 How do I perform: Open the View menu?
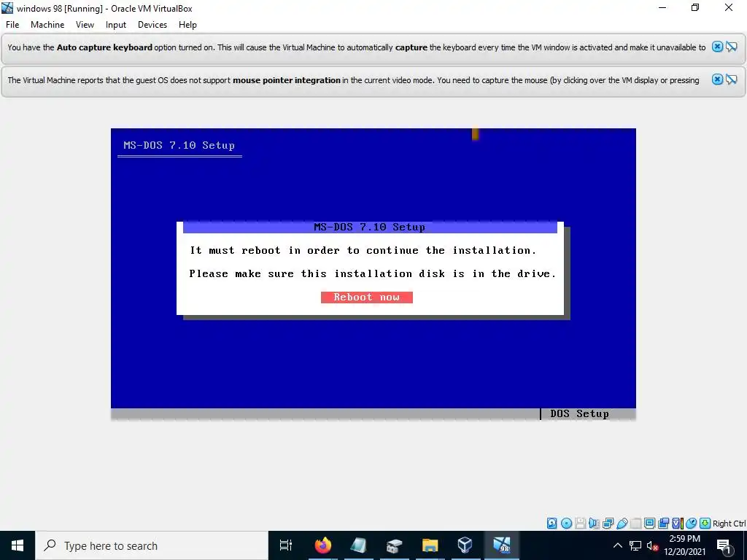pos(85,25)
